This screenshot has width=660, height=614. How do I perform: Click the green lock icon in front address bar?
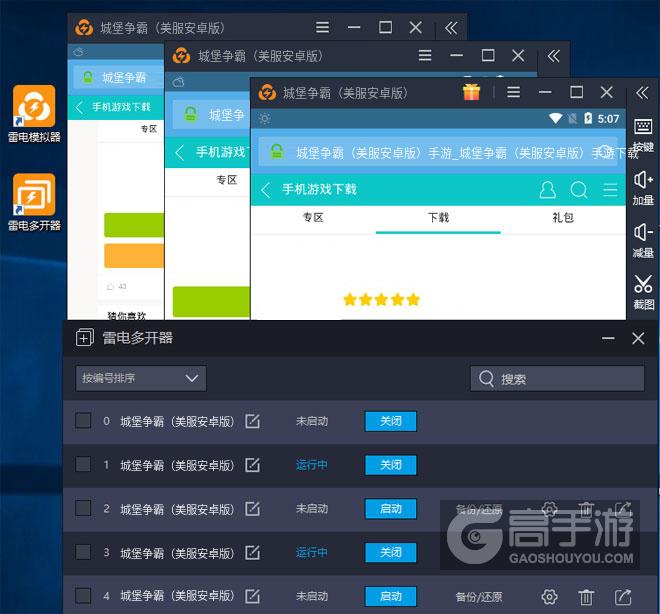[x=277, y=152]
